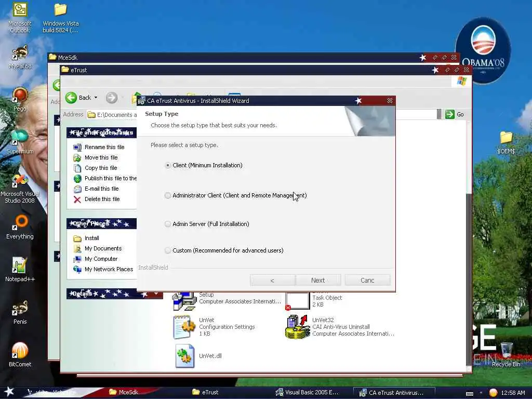
Task: Switch to eTrust taskbar button
Action: point(206,392)
